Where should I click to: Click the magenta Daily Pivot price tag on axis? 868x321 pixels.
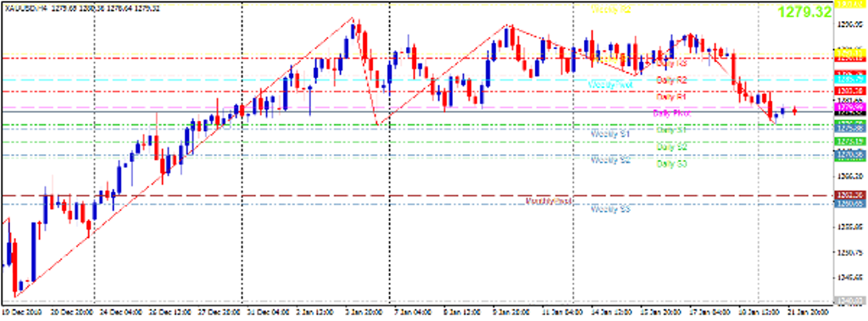coord(850,106)
